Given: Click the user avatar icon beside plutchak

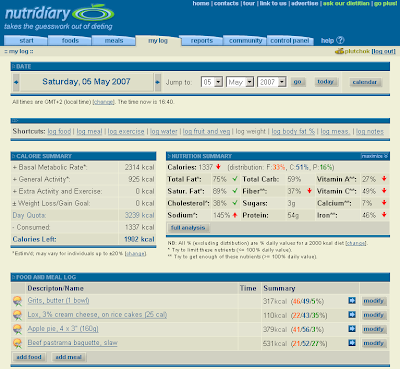Looking at the screenshot, I should 339,51.
